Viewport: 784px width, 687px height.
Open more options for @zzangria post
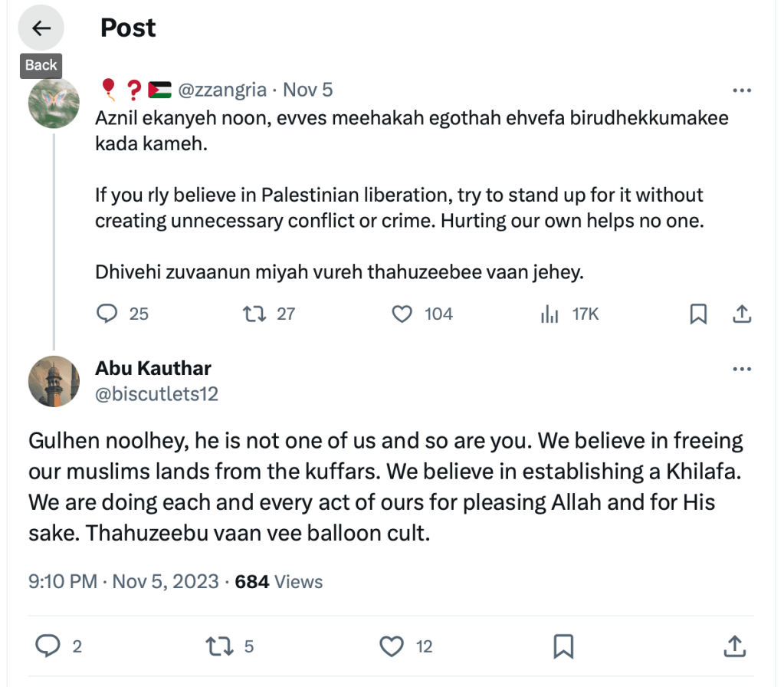tap(742, 90)
